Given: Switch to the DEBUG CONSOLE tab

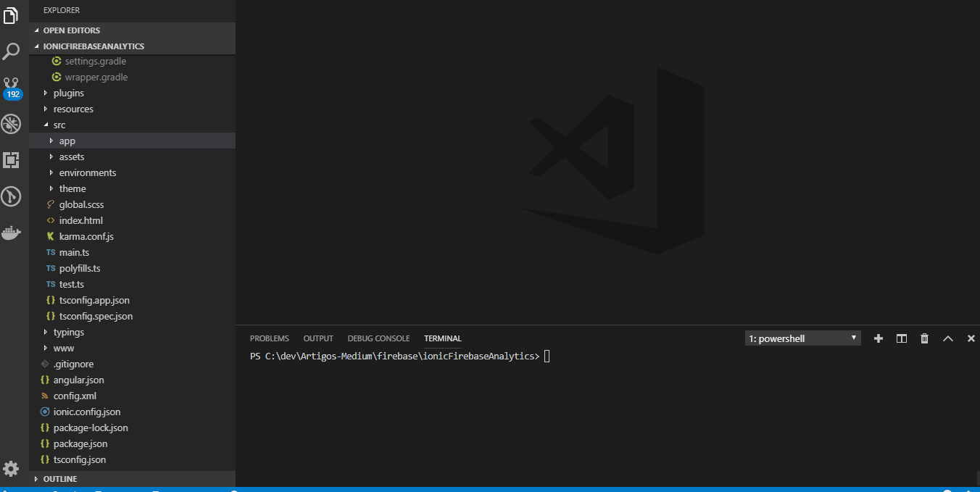Looking at the screenshot, I should click(378, 338).
